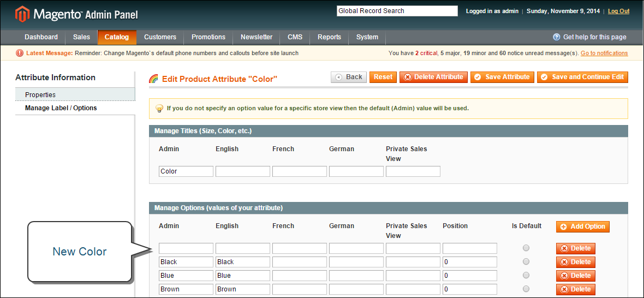The width and height of the screenshot is (644, 298).
Task: Click the German title field
Action: 356,171
